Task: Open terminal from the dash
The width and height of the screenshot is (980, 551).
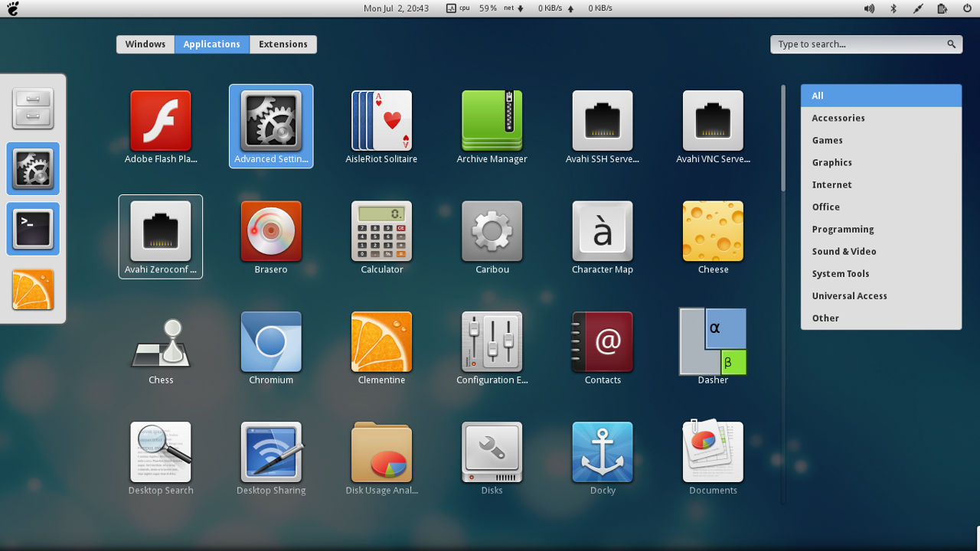Action: click(33, 229)
